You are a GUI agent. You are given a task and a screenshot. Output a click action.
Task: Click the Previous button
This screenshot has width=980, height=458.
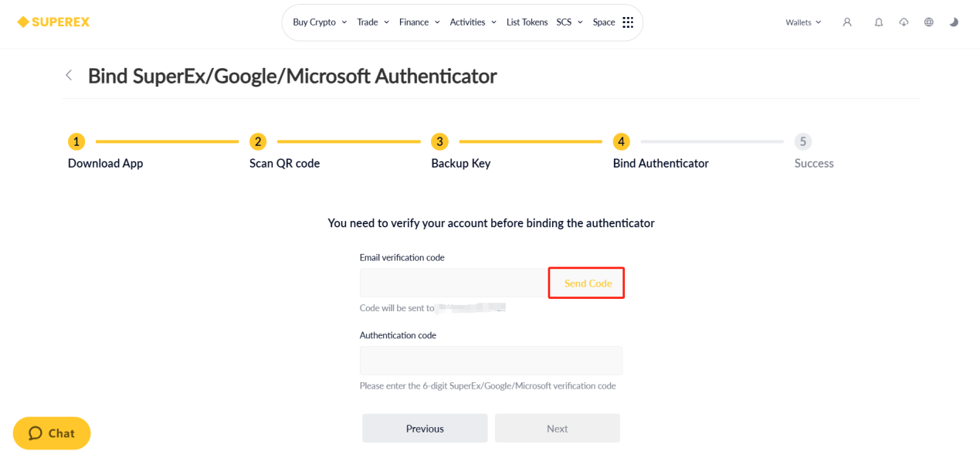[x=425, y=429]
